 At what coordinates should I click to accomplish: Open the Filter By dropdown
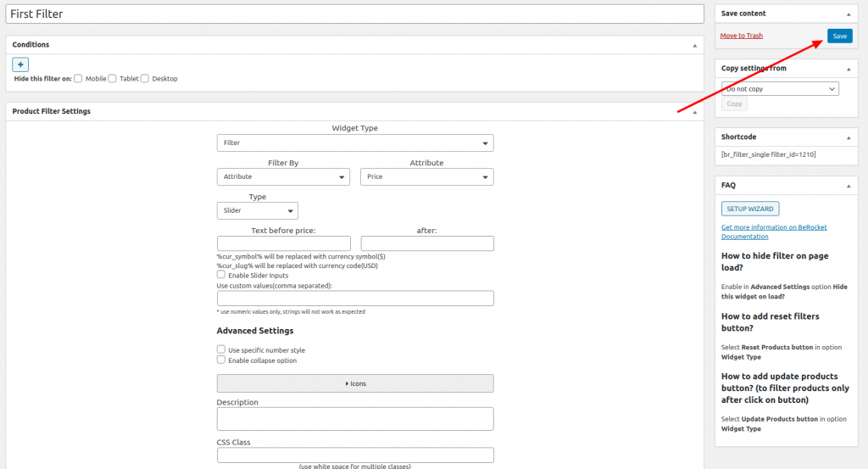tap(283, 177)
